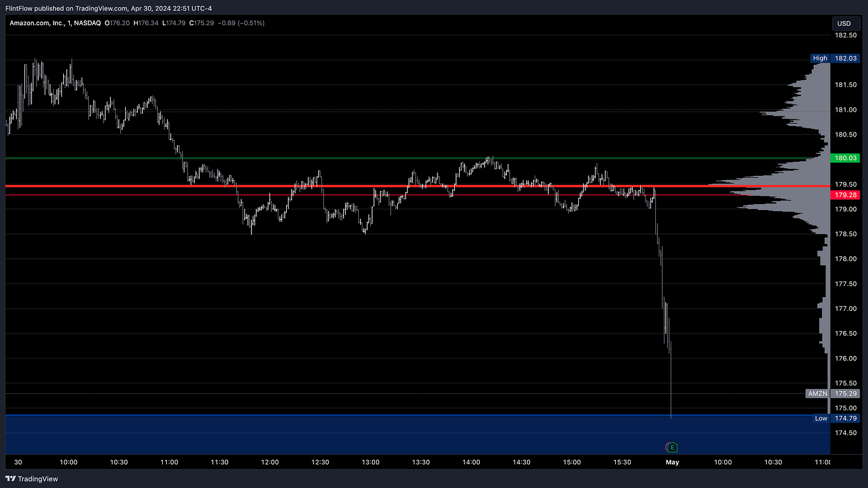Click the 176.00 price axis label
Viewport: 868px width, 488px height.
click(847, 358)
